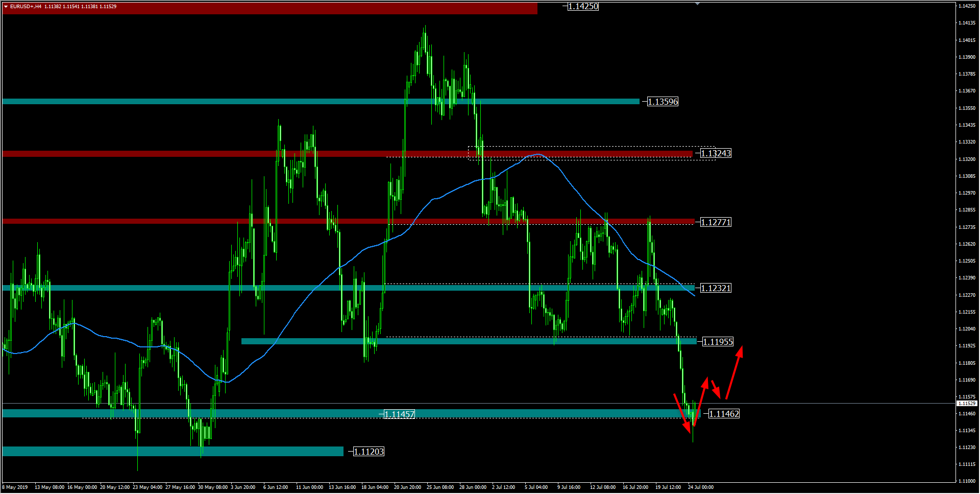Select the 1.12321 level label
This screenshot has width=980, height=494.
tap(716, 288)
